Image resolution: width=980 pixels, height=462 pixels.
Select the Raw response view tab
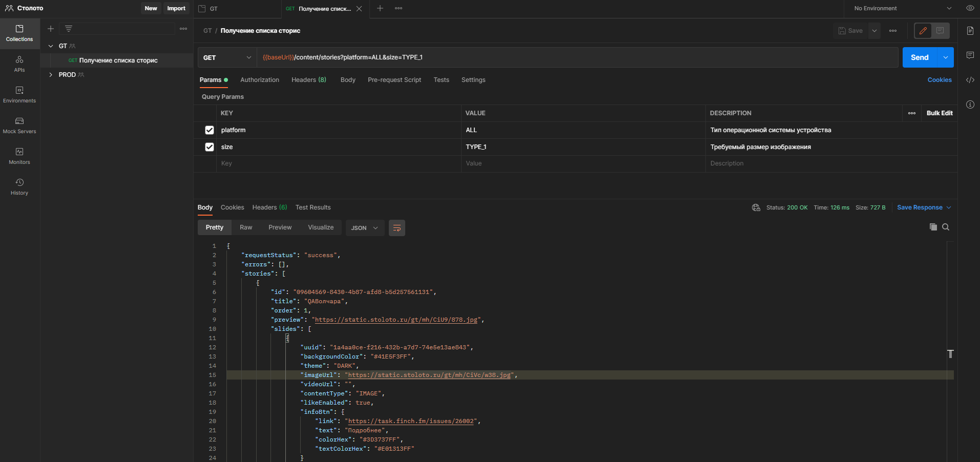point(246,227)
